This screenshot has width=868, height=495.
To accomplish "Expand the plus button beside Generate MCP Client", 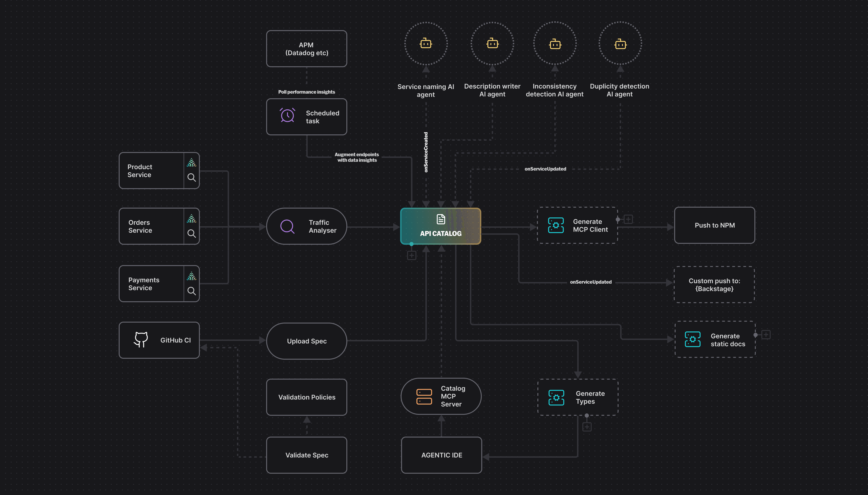I will (628, 219).
